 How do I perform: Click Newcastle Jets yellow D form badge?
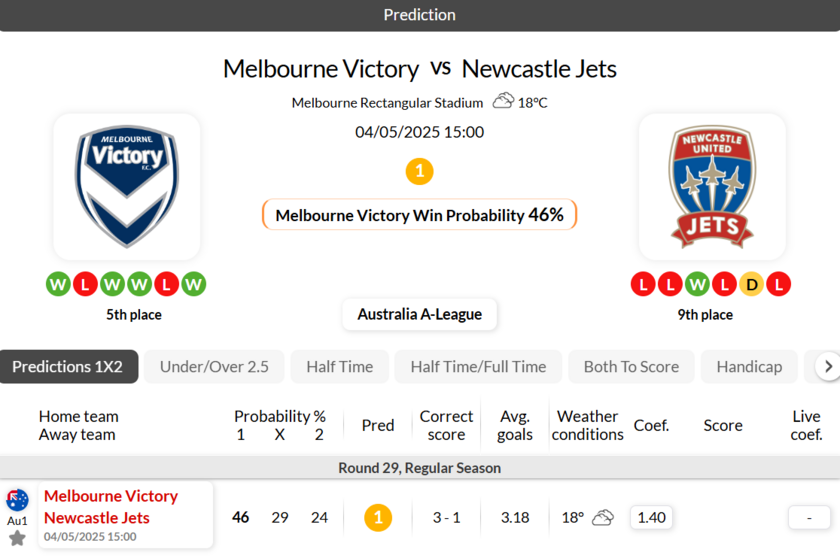751,284
